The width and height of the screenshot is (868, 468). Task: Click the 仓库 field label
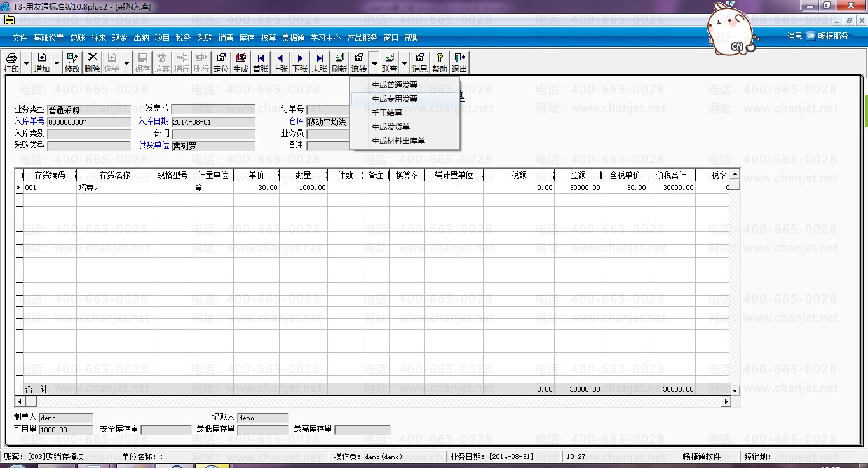(297, 121)
